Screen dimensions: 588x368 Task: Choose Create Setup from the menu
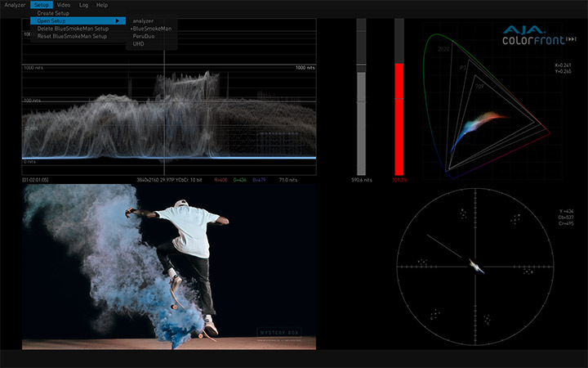(53, 13)
